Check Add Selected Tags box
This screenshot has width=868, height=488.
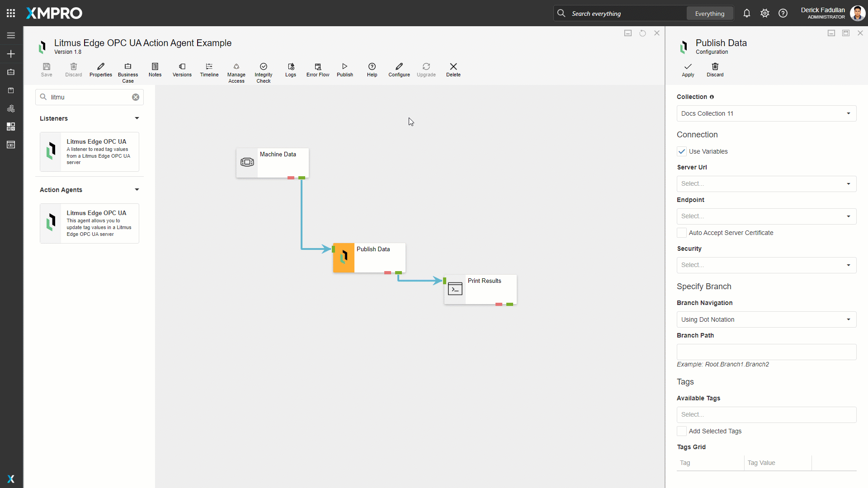coord(682,431)
